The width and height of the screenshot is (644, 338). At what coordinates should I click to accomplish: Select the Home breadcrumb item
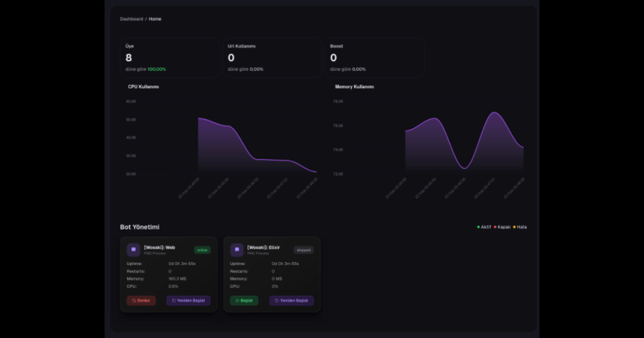pos(155,19)
